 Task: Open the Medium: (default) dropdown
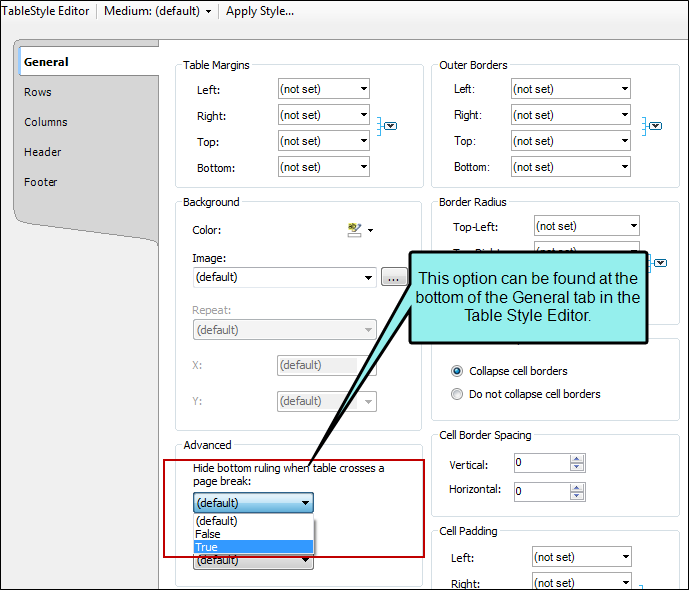pyautogui.click(x=157, y=11)
